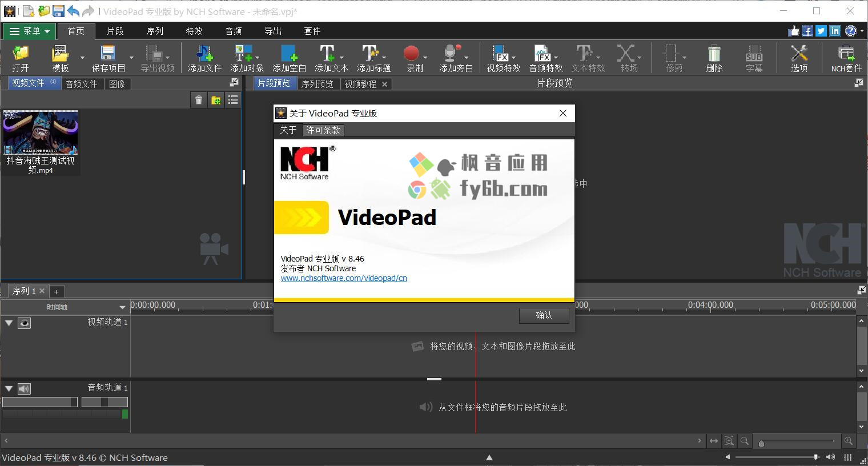Click the 保存项目 save project icon
Screen dimensions: 868x466
(x=107, y=54)
